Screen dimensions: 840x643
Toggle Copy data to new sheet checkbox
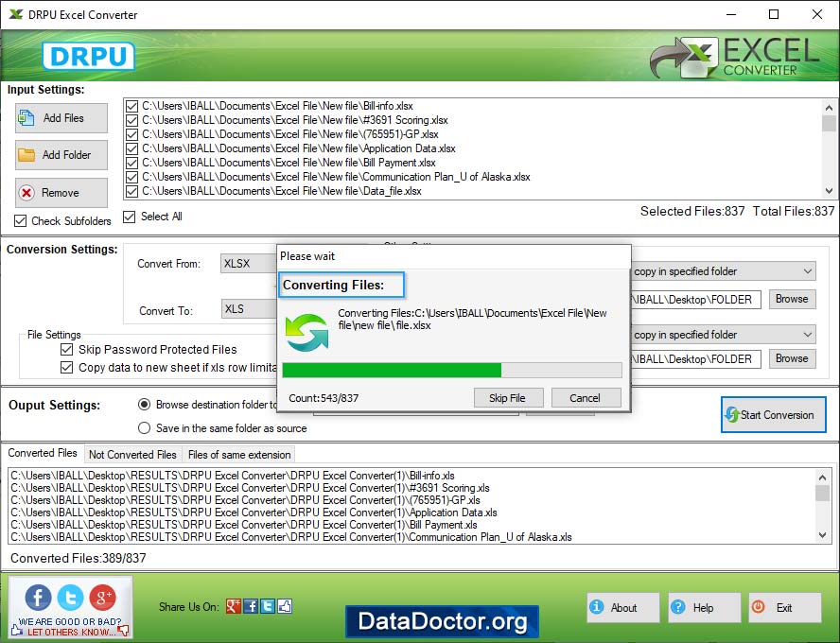66,367
